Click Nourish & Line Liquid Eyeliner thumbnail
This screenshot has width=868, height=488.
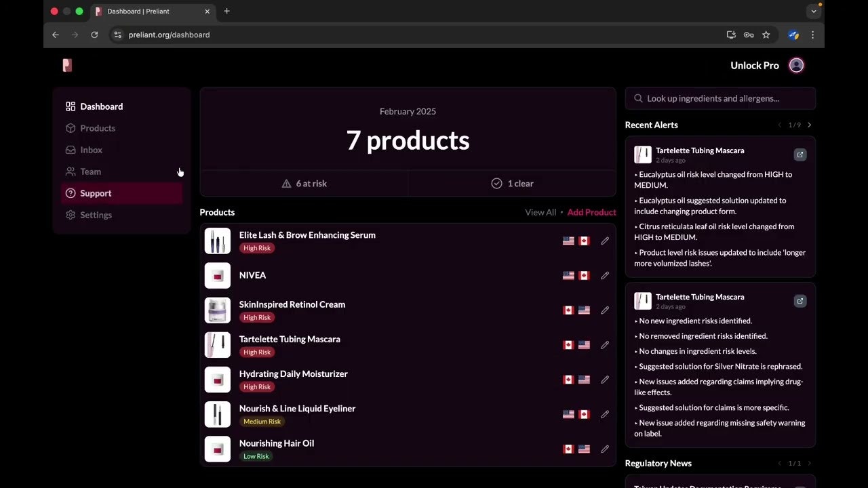tap(218, 414)
